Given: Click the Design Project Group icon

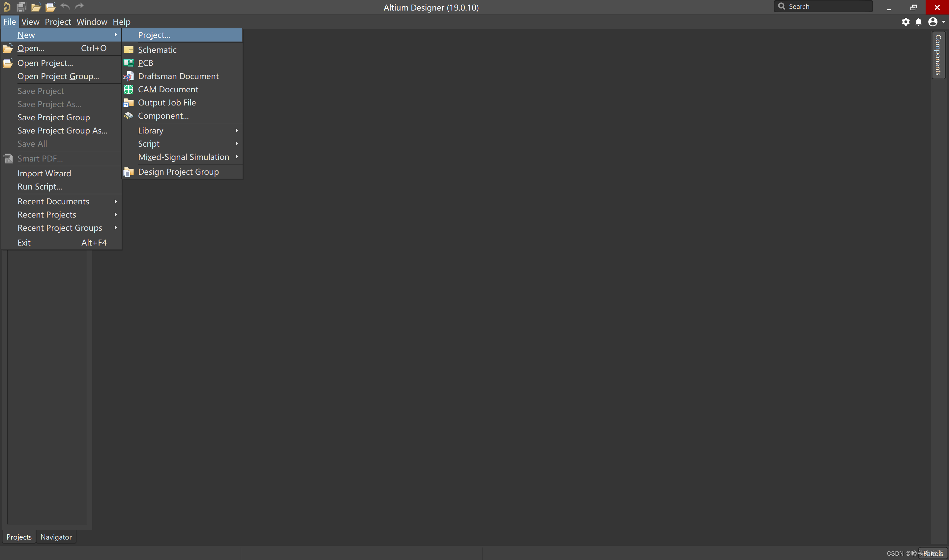Looking at the screenshot, I should point(128,172).
